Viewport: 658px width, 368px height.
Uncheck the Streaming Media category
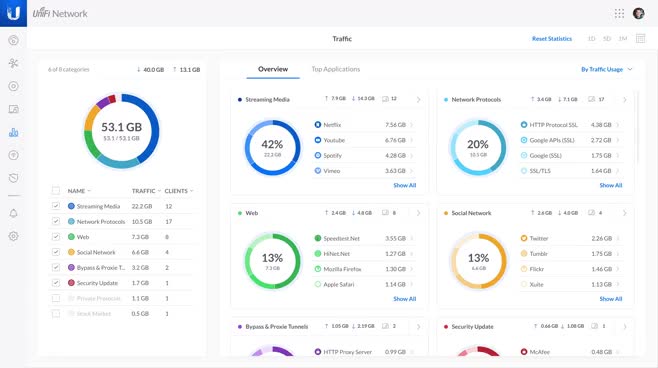tap(56, 206)
